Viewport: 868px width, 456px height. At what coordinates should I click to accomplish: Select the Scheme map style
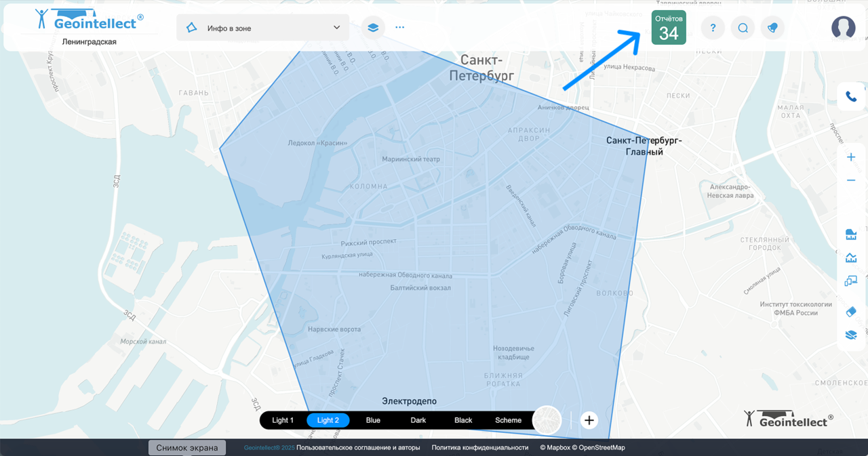pyautogui.click(x=508, y=420)
